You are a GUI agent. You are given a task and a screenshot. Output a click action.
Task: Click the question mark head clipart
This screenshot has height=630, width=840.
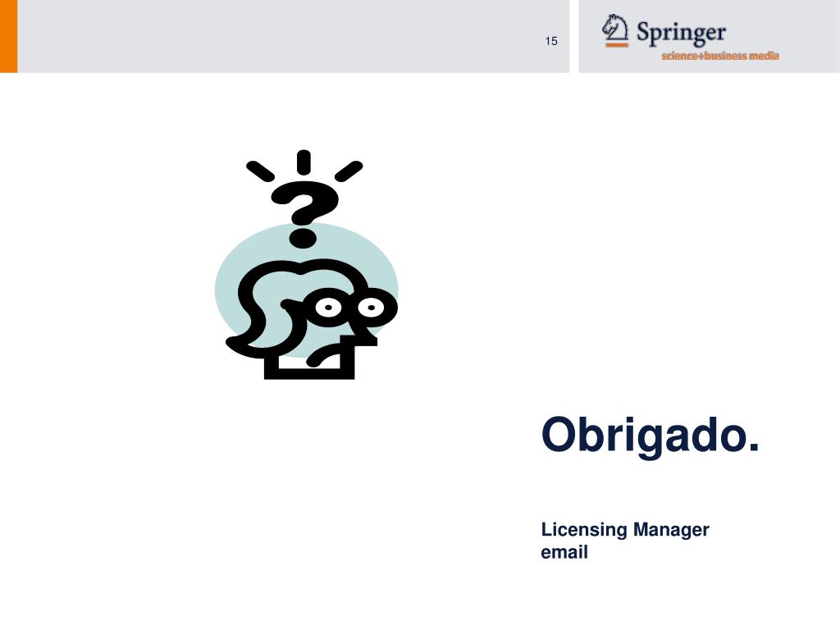[x=307, y=265]
